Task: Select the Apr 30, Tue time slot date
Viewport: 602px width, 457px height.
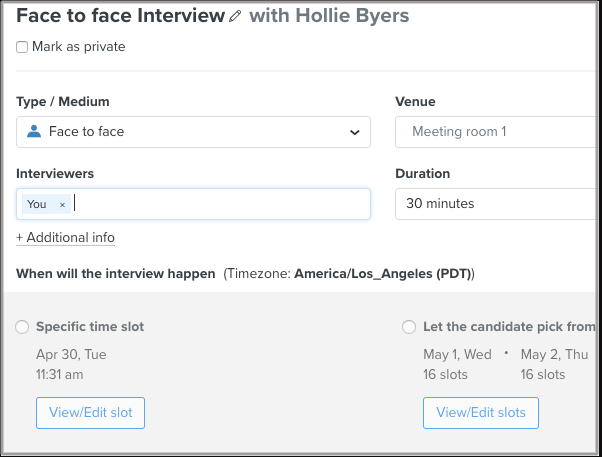Action: click(71, 355)
